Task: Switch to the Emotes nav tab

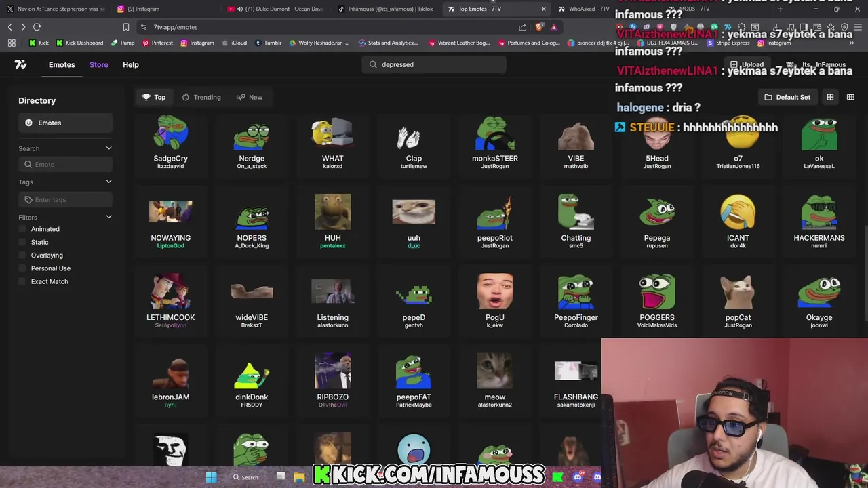Action: point(62,64)
